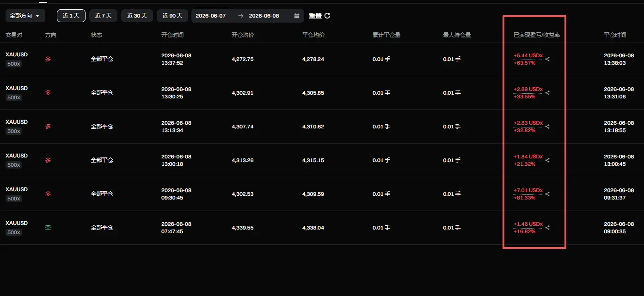Click close price 4,315.15
Viewport: 644px width, 296px height.
pyautogui.click(x=313, y=160)
